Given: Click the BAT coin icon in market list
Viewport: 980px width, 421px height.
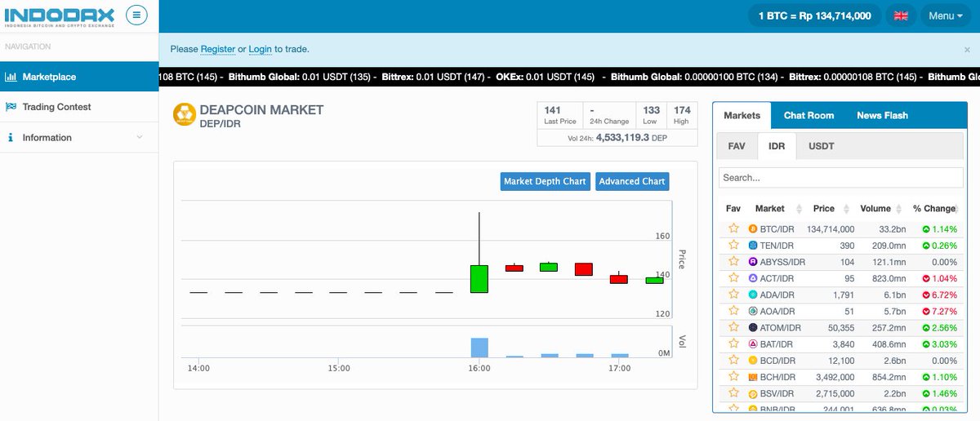Looking at the screenshot, I should (x=753, y=344).
